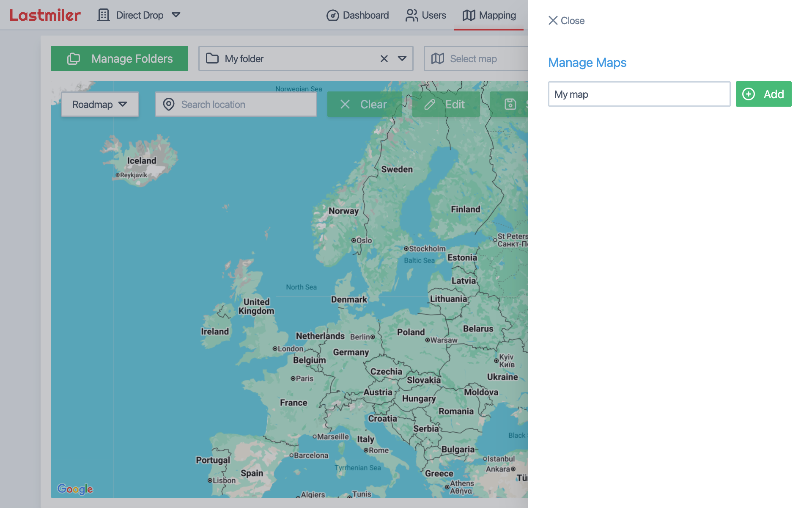Click Germany label on the map
Image resolution: width=812 pixels, height=508 pixels.
(x=351, y=352)
